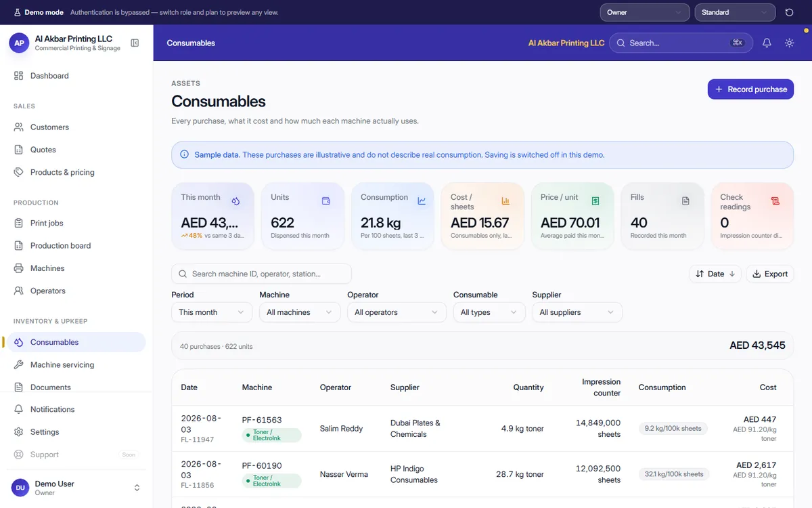
Task: Click the Dashboard grid icon
Action: (19, 76)
